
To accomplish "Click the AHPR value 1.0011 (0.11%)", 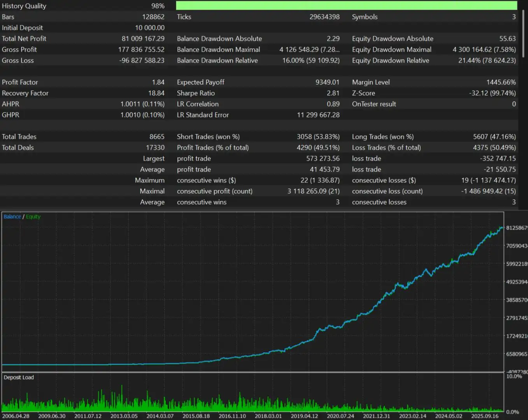I will pyautogui.click(x=142, y=104).
